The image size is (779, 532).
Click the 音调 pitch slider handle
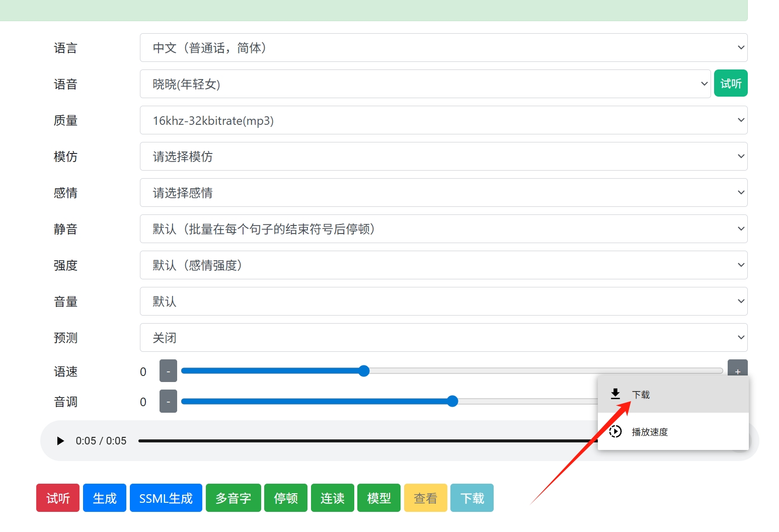click(x=452, y=401)
